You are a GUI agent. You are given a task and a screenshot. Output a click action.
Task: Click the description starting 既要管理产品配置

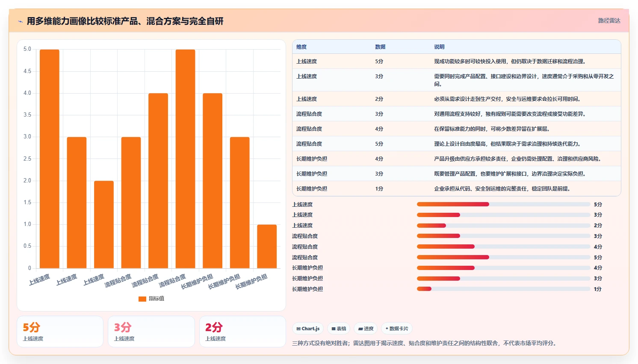coord(510,174)
